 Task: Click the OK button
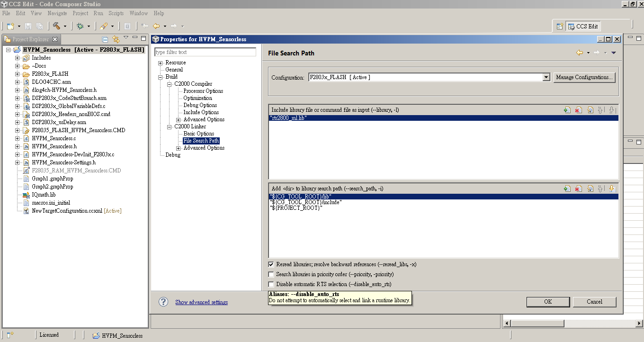[548, 302]
